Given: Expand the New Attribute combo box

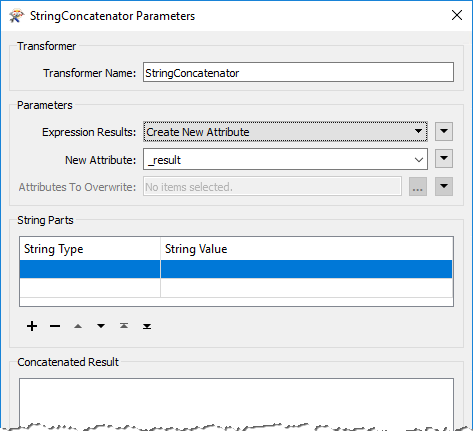Looking at the screenshot, I should pyautogui.click(x=419, y=160).
